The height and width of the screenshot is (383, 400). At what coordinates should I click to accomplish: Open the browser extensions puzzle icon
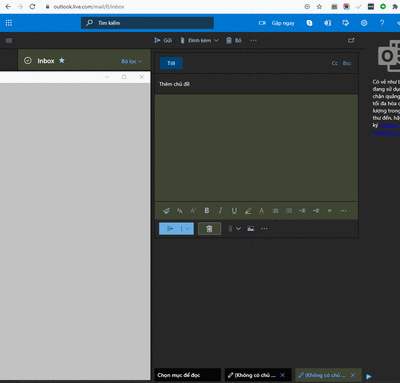(395, 7)
